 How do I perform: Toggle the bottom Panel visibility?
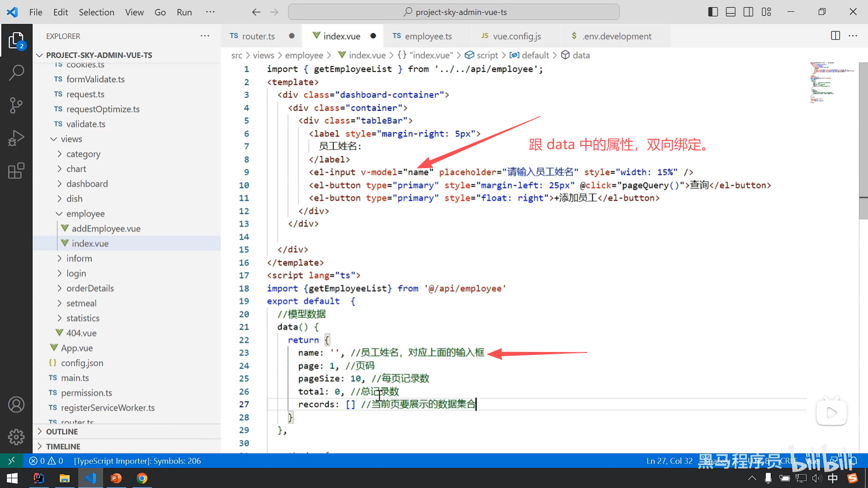tap(731, 12)
